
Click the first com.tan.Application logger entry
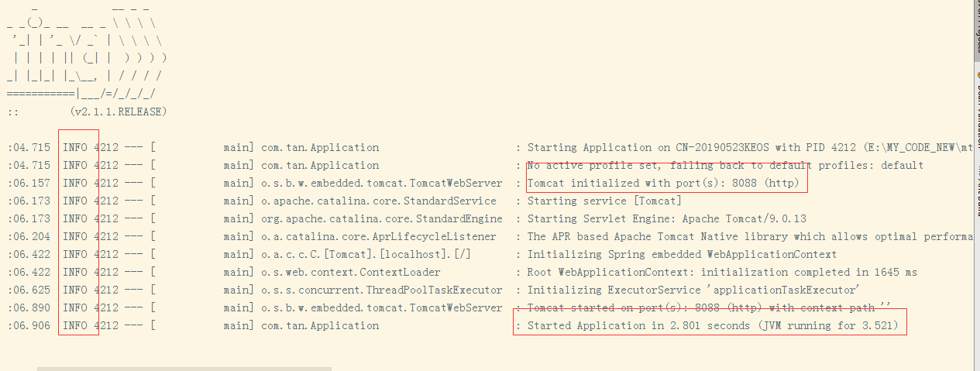click(320, 148)
